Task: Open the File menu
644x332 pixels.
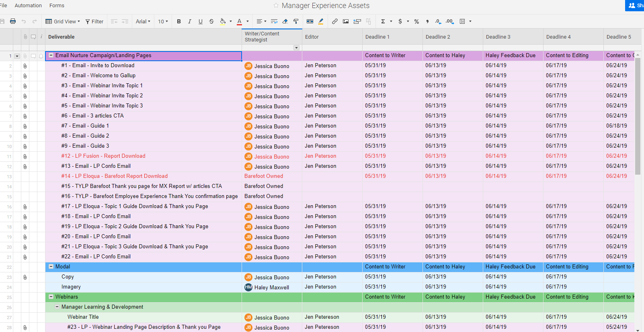Action: (x=3, y=6)
